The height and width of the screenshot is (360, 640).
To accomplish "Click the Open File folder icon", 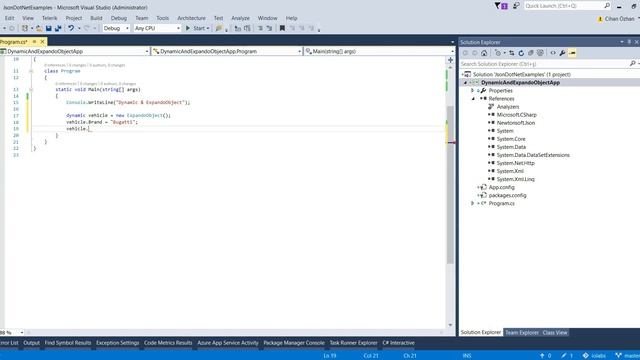I will tap(39, 28).
